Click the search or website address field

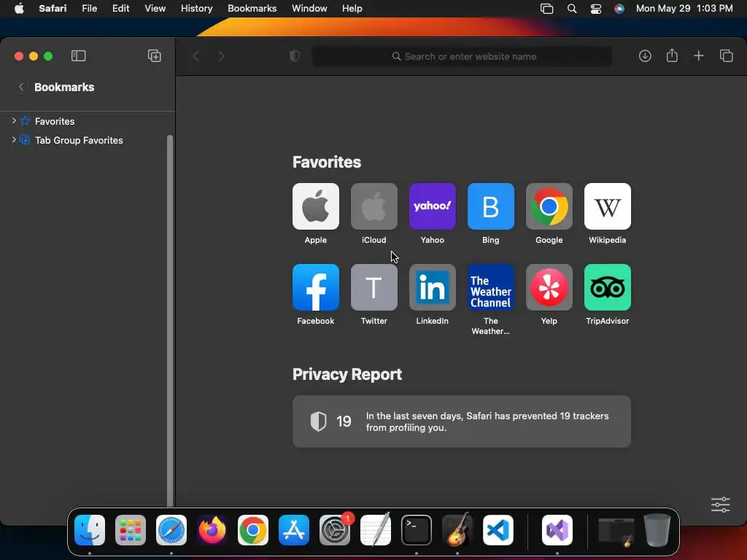click(x=462, y=57)
